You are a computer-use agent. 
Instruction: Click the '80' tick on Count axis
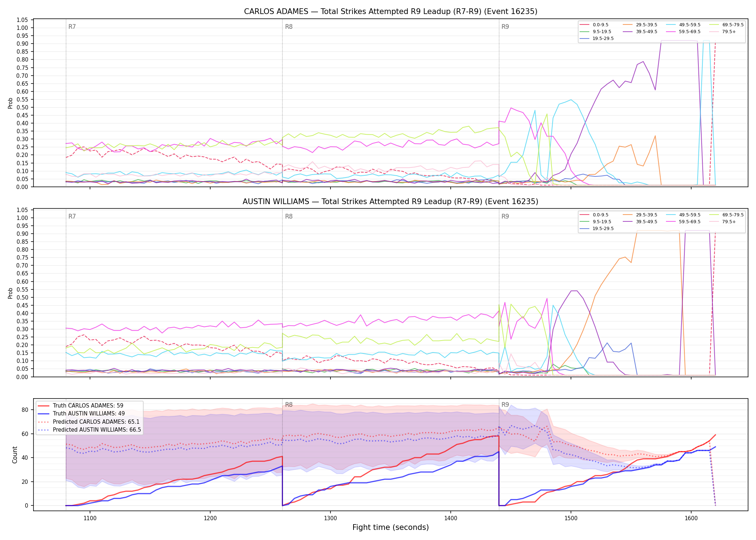click(x=25, y=410)
